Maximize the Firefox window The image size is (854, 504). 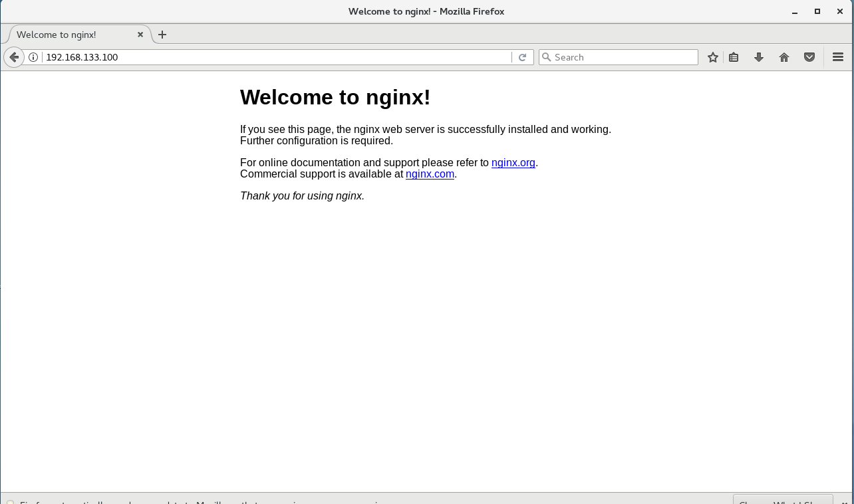point(817,11)
